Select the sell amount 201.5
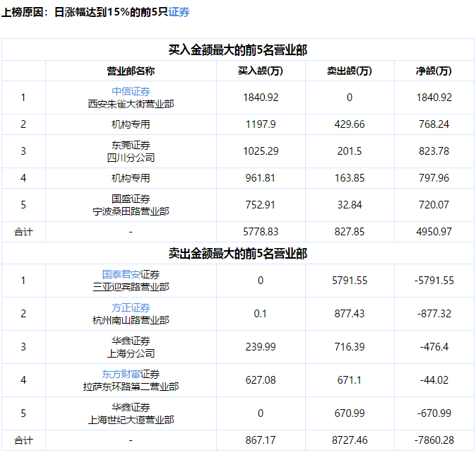The height and width of the screenshot is (453, 476). tap(350, 151)
